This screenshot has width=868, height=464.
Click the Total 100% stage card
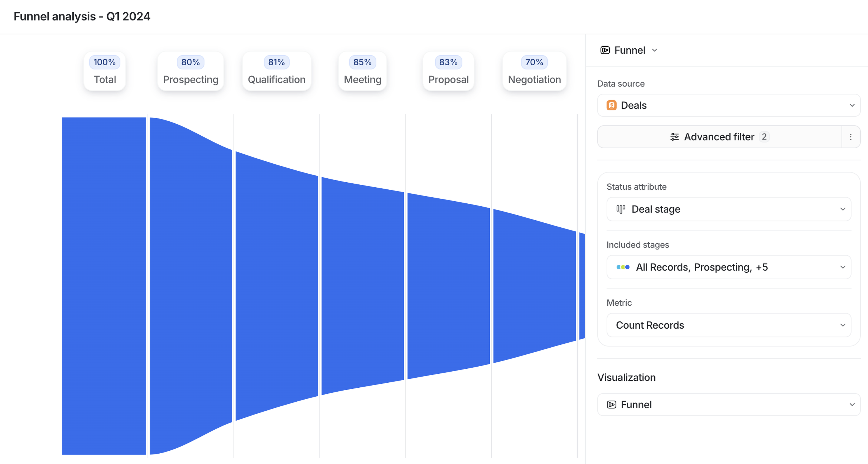pos(104,71)
